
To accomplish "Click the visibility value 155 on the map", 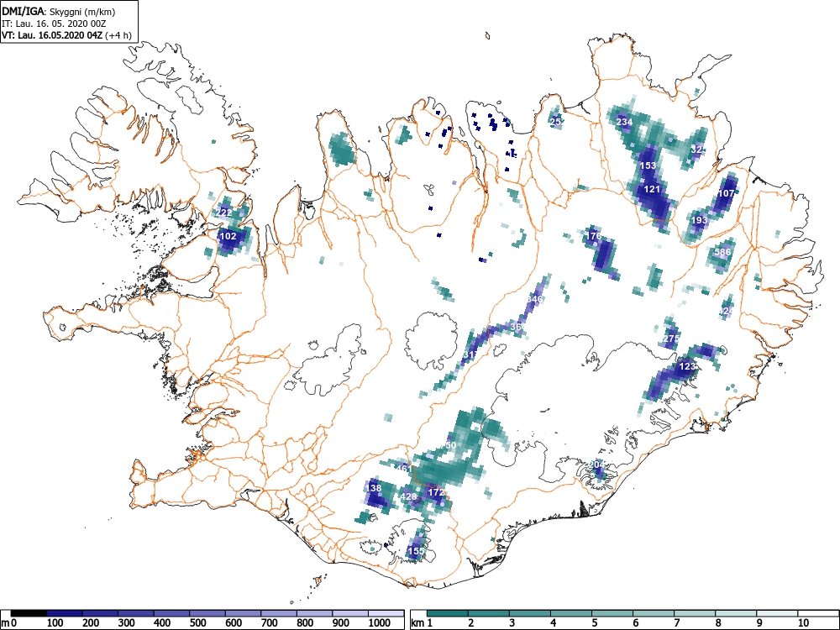I will pyautogui.click(x=417, y=551).
